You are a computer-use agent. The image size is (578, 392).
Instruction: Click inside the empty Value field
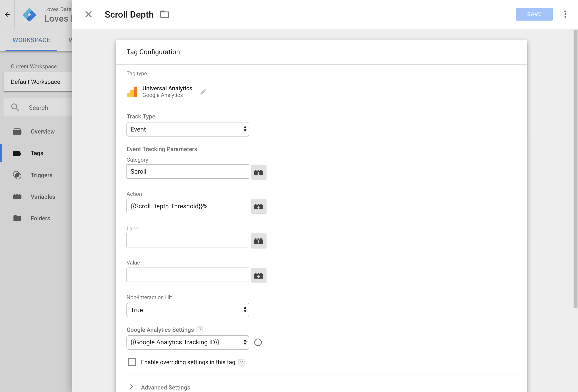pyautogui.click(x=187, y=275)
